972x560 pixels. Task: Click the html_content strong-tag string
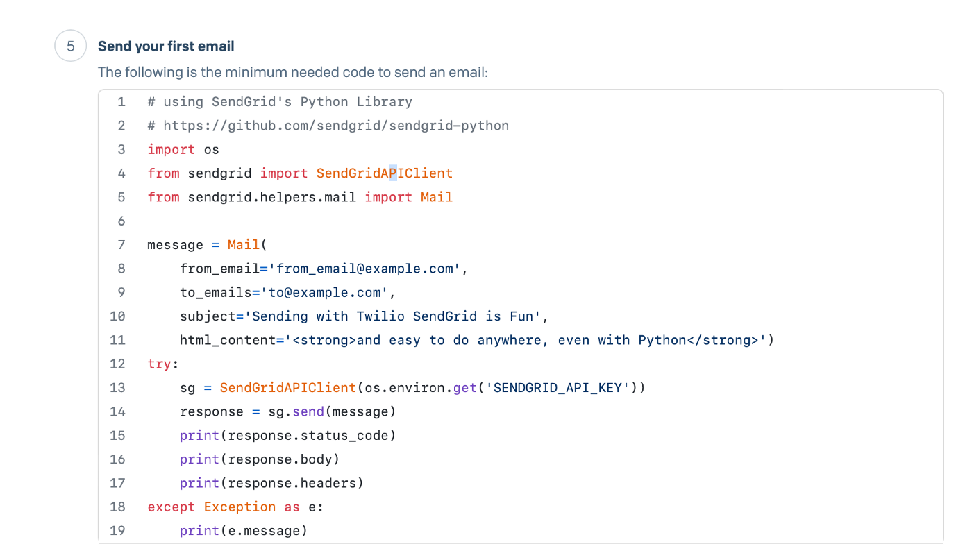tap(526, 340)
